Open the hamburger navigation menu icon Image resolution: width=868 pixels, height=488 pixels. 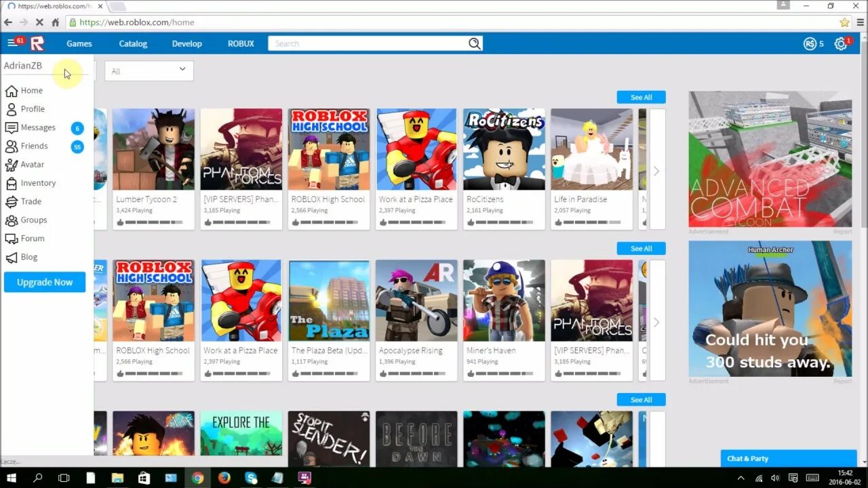(12, 43)
